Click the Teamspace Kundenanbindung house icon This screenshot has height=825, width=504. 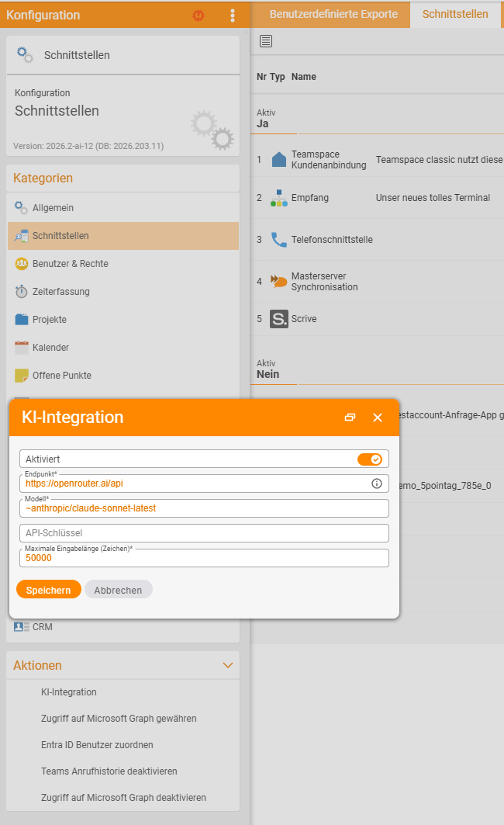pyautogui.click(x=279, y=159)
